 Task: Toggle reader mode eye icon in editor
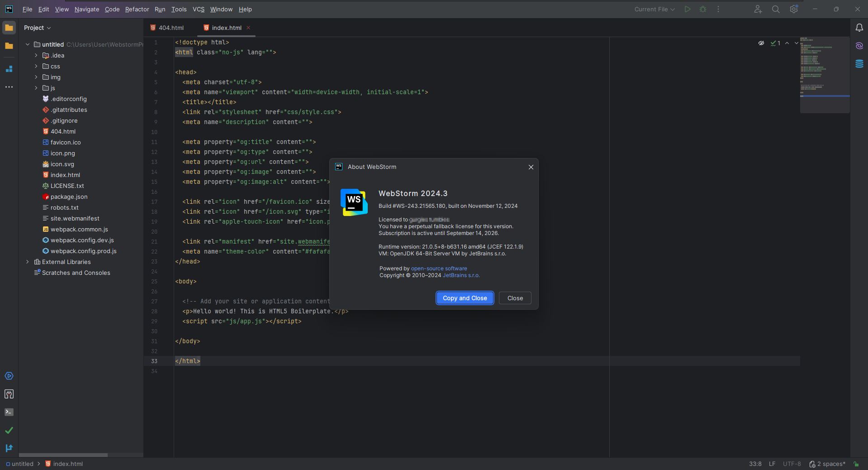(x=761, y=43)
